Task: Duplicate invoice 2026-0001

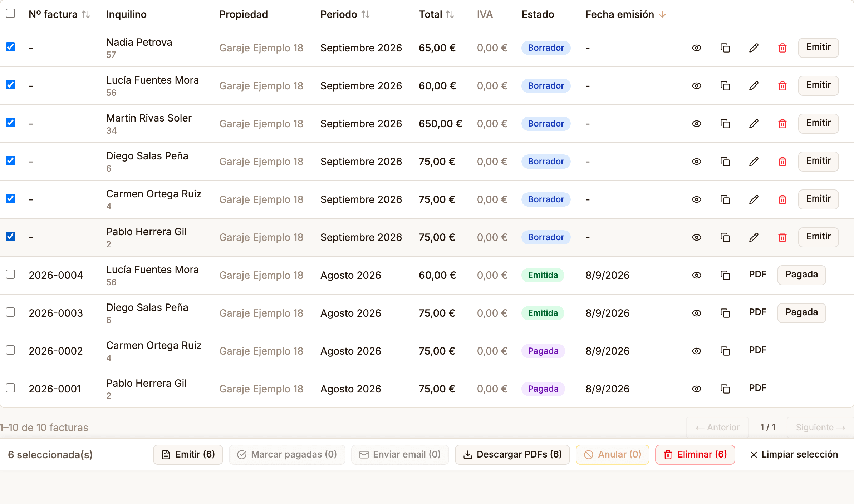Action: pos(725,389)
